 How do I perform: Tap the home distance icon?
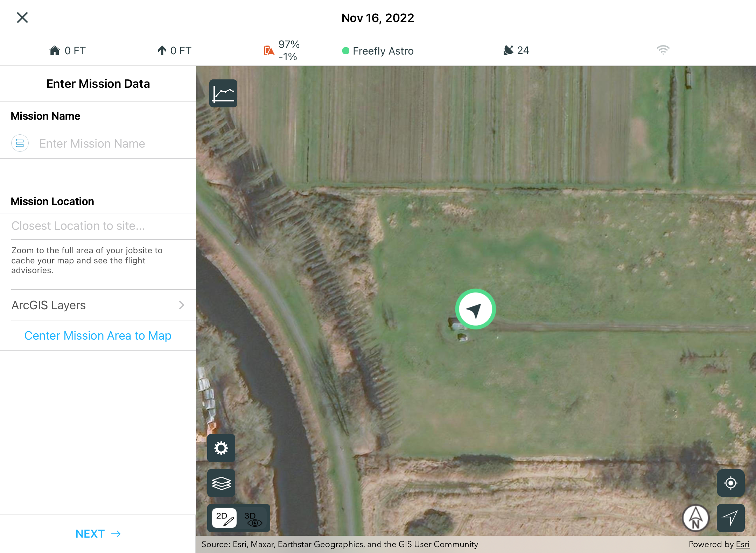55,51
